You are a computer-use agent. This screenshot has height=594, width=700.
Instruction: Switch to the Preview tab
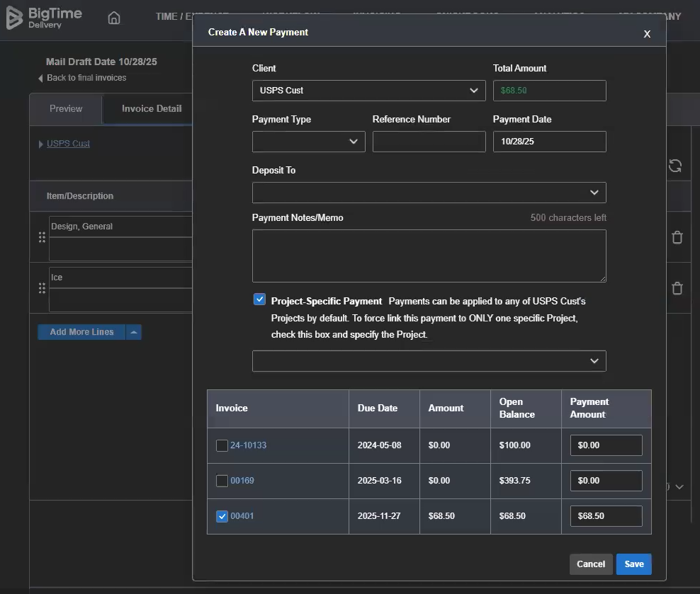66,109
